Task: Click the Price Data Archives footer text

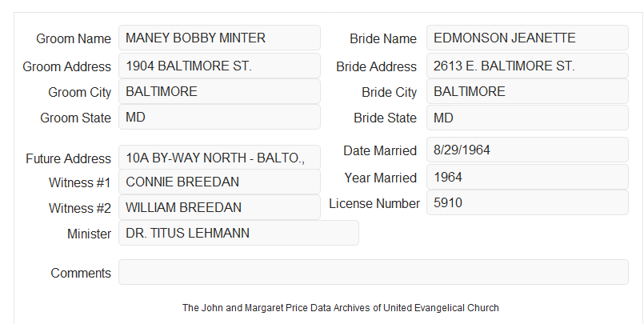Action: [341, 307]
